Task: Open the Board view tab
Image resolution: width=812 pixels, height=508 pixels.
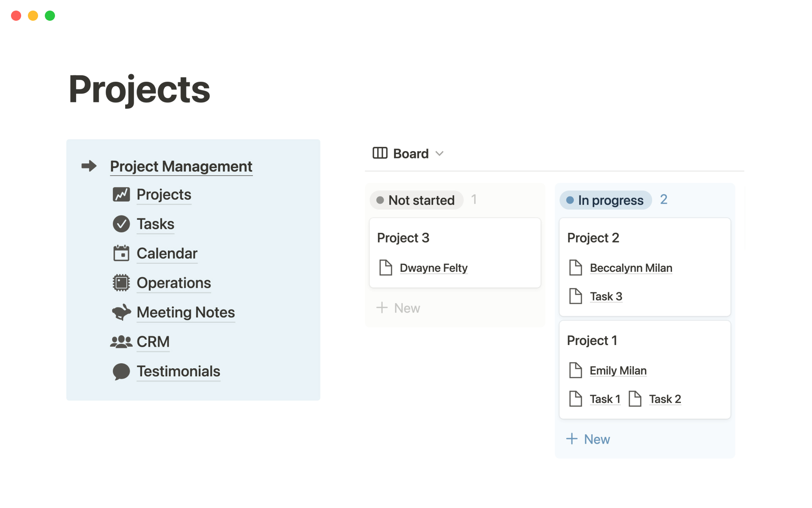Action: pyautogui.click(x=411, y=154)
